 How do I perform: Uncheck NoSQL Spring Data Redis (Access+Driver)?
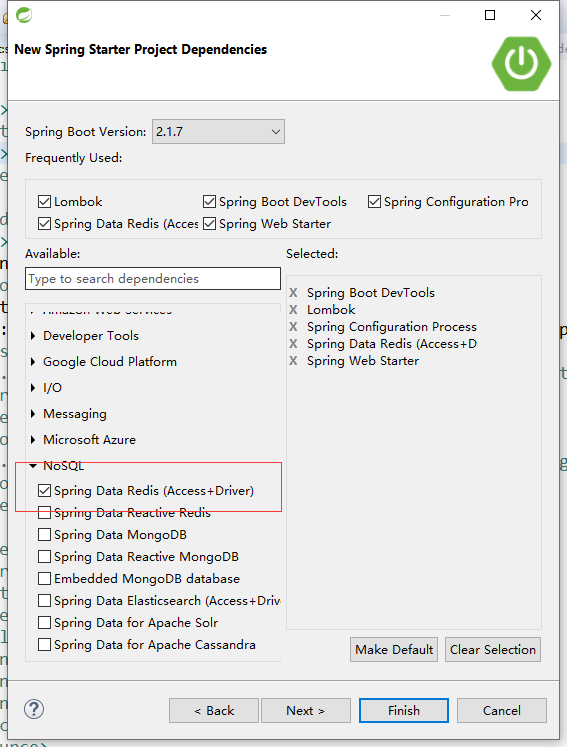(44, 491)
